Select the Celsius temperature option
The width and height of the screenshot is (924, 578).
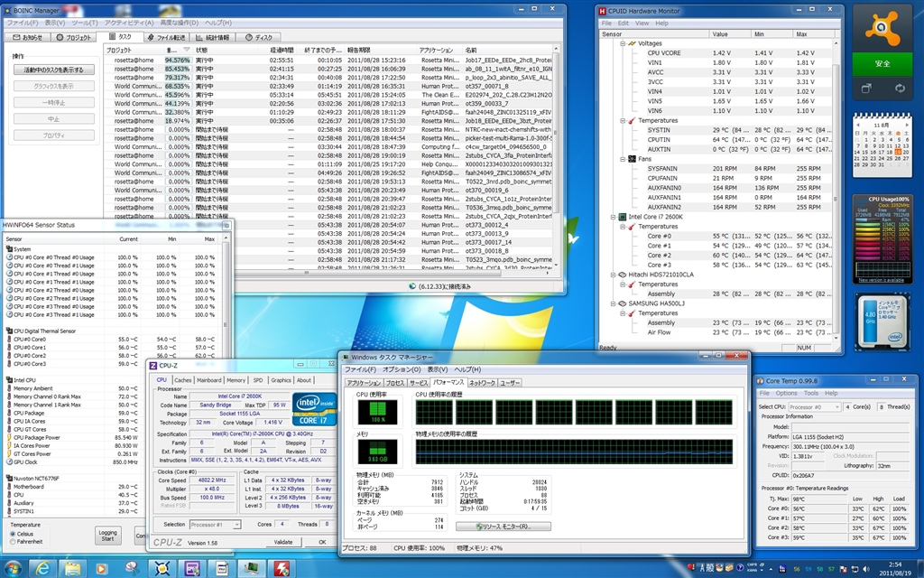tap(13, 534)
